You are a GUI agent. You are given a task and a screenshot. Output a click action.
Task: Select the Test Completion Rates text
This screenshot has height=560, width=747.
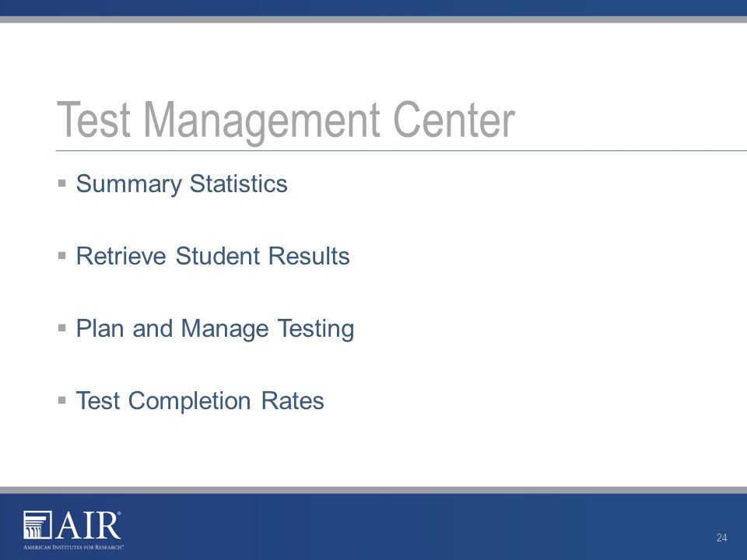[200, 401]
